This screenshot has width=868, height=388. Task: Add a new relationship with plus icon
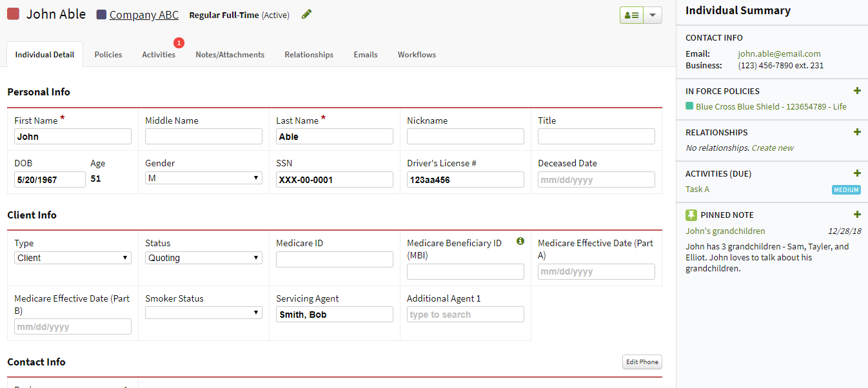click(x=857, y=131)
